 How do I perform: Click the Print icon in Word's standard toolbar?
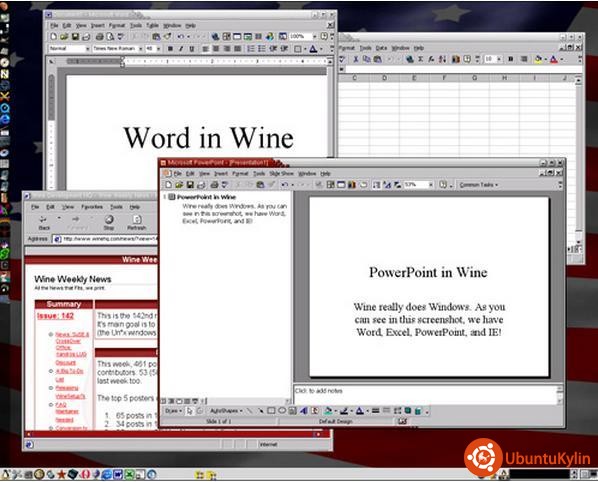point(99,37)
